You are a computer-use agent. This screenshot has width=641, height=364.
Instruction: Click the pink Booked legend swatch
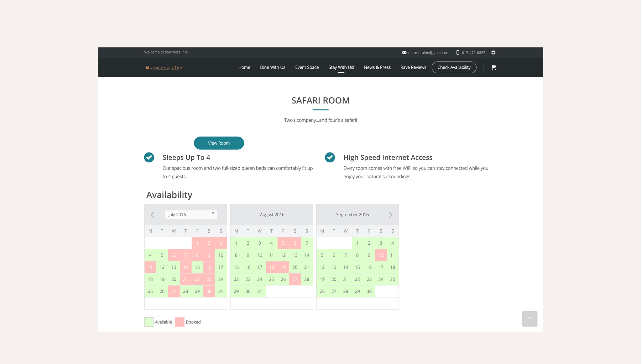point(180,322)
